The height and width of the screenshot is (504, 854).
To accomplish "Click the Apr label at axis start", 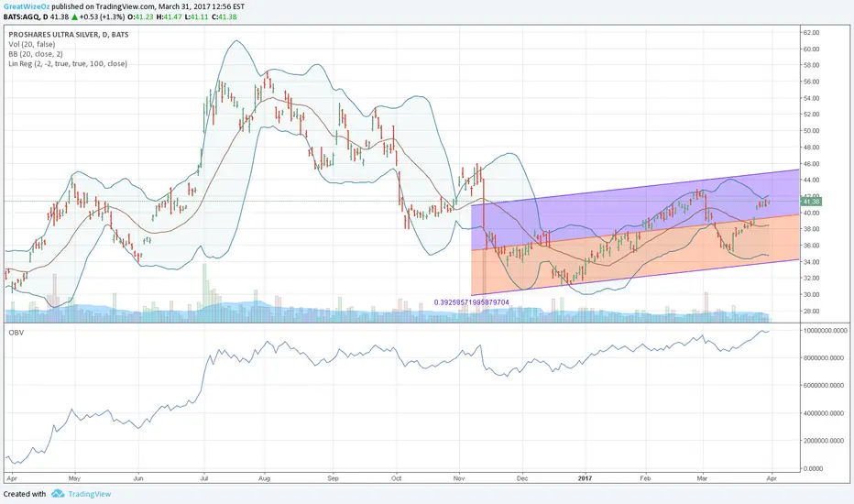I will [x=11, y=478].
